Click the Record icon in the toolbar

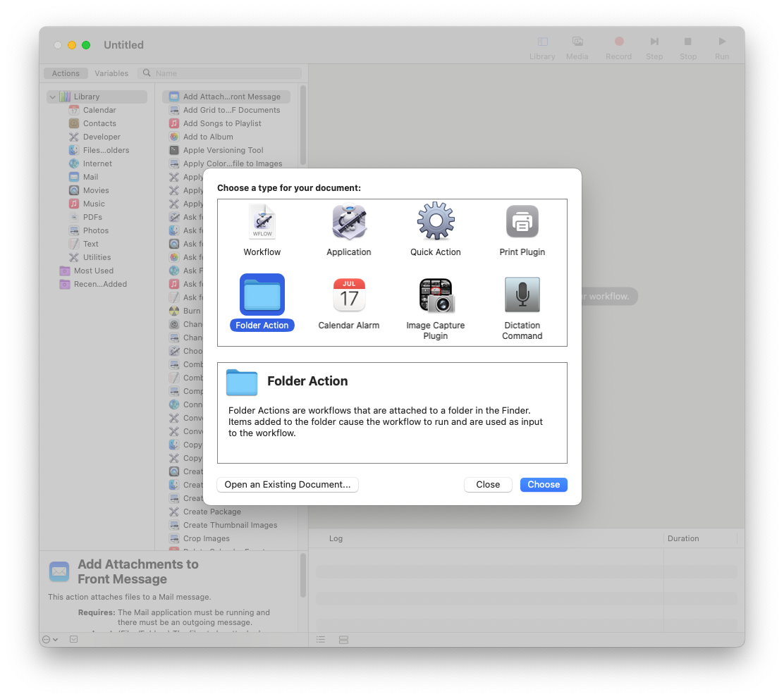(618, 41)
